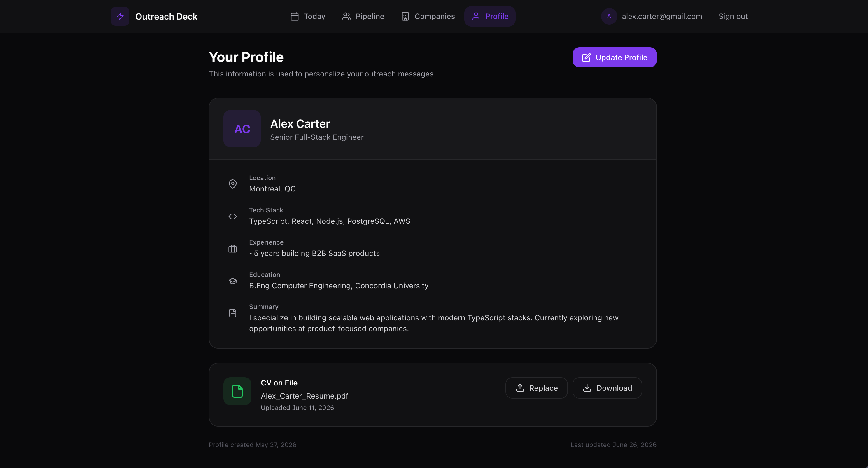Go to the Pipeline tab
The image size is (868, 468).
click(x=363, y=16)
